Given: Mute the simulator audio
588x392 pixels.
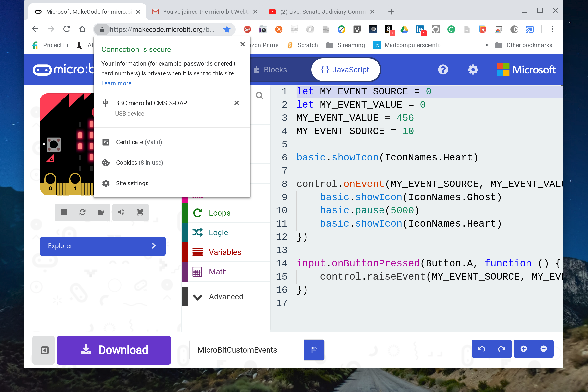Looking at the screenshot, I should coord(122,212).
